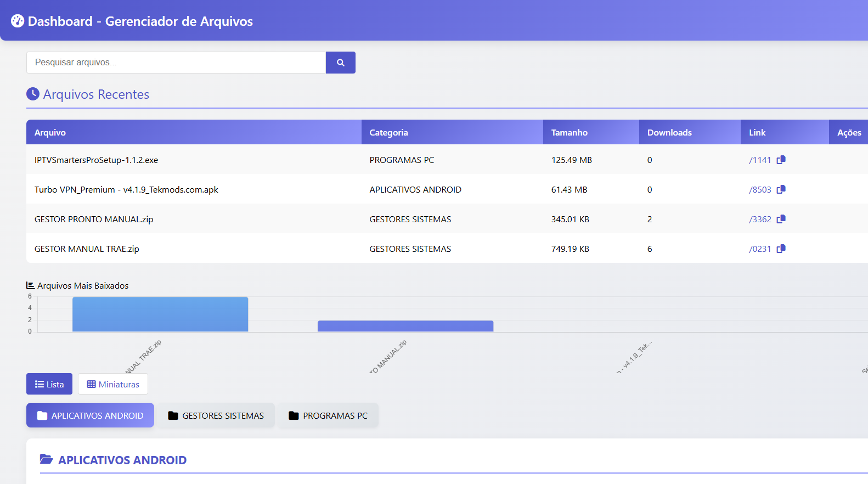The image size is (868, 484).
Task: Select the APLICATIVOS ANDROID category tab
Action: click(90, 415)
